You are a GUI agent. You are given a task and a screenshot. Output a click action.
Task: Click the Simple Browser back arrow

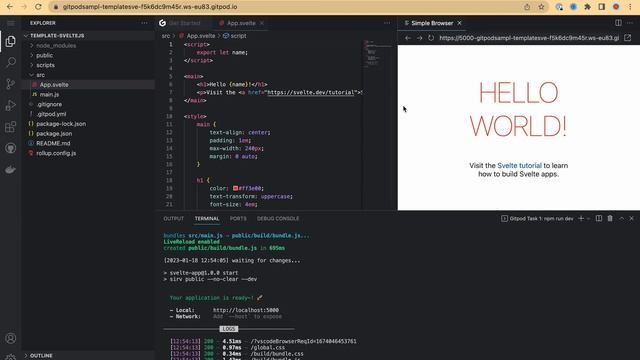tap(408, 38)
